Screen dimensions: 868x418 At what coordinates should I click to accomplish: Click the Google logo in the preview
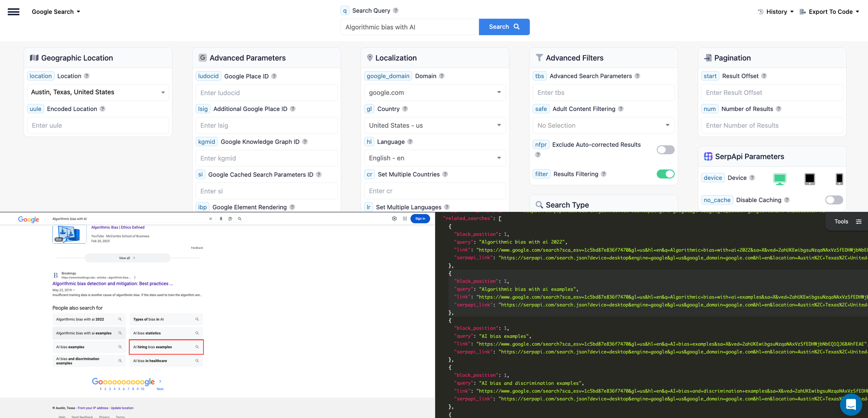(x=29, y=219)
